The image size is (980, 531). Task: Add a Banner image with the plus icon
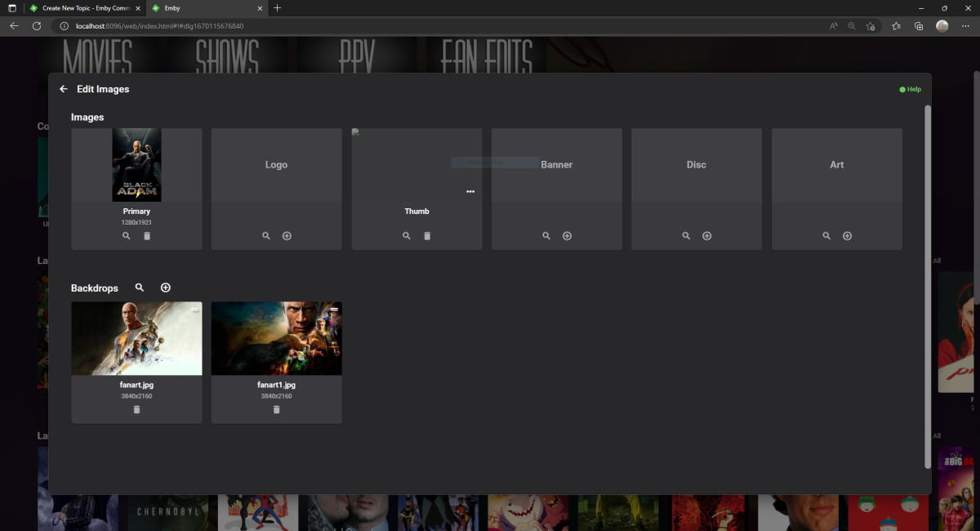[x=567, y=236]
